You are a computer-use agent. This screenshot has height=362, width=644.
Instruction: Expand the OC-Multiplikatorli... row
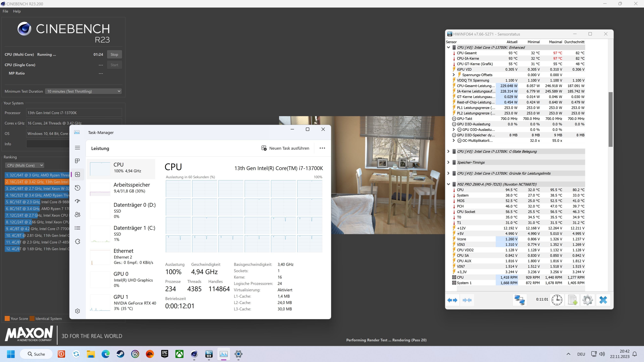(x=454, y=140)
